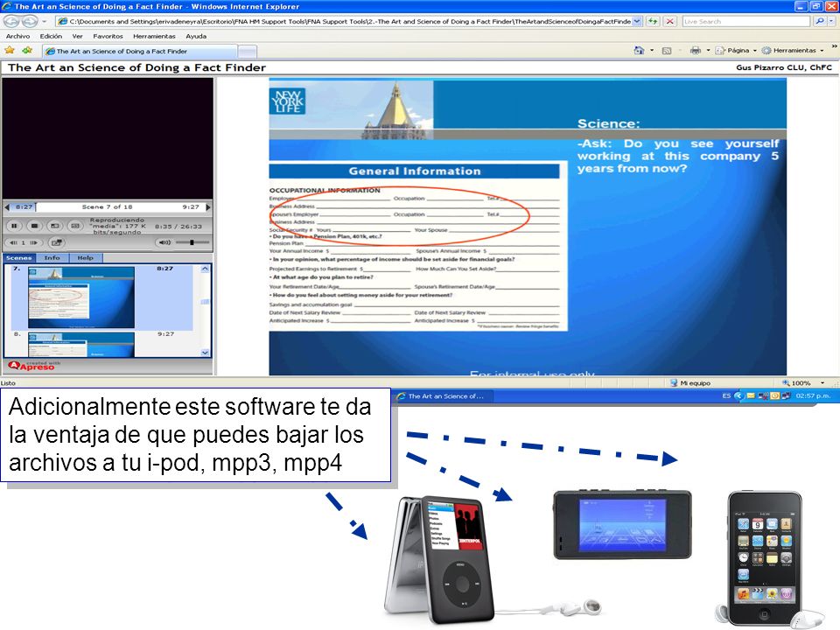
Task: Click the Mi equipo security zone
Action: click(x=690, y=383)
